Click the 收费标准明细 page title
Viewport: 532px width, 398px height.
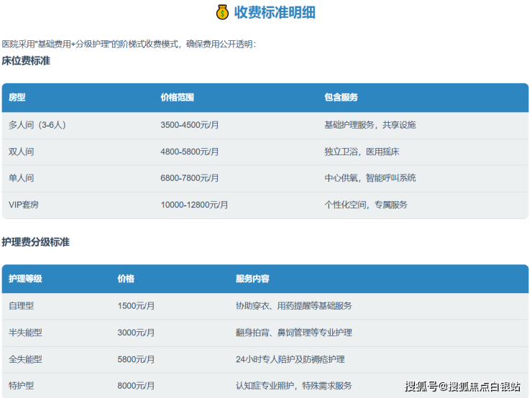pos(274,12)
